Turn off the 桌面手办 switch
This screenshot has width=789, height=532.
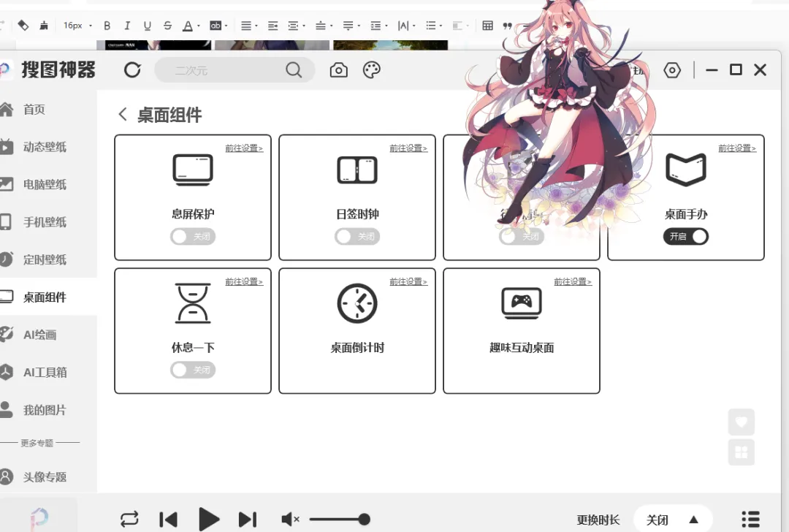tap(686, 237)
